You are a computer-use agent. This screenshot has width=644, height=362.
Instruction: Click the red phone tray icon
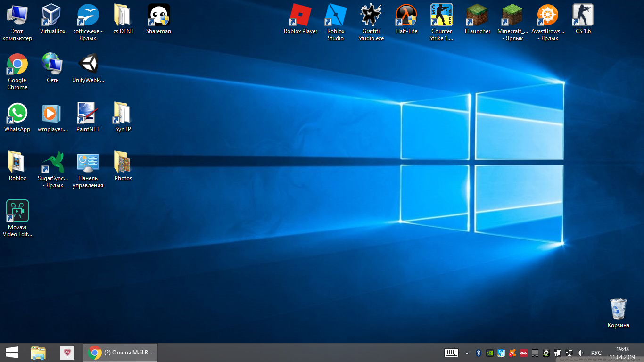coord(523,353)
